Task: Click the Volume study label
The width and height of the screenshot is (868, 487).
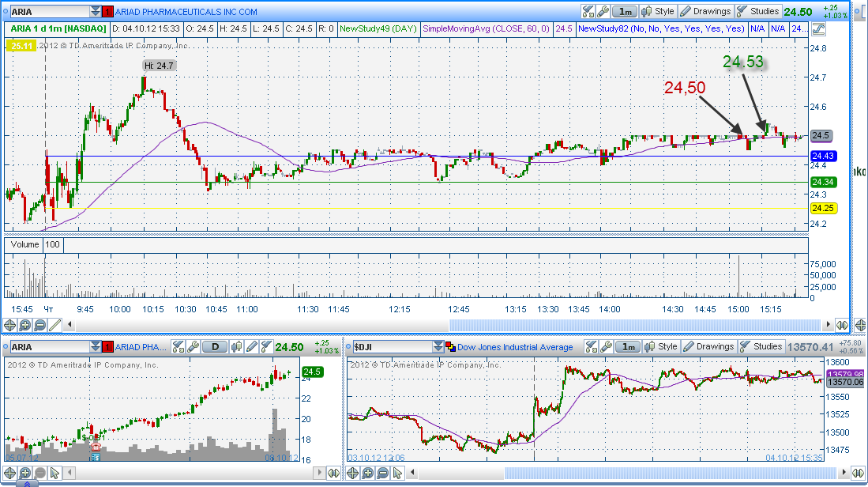Action: coord(25,244)
